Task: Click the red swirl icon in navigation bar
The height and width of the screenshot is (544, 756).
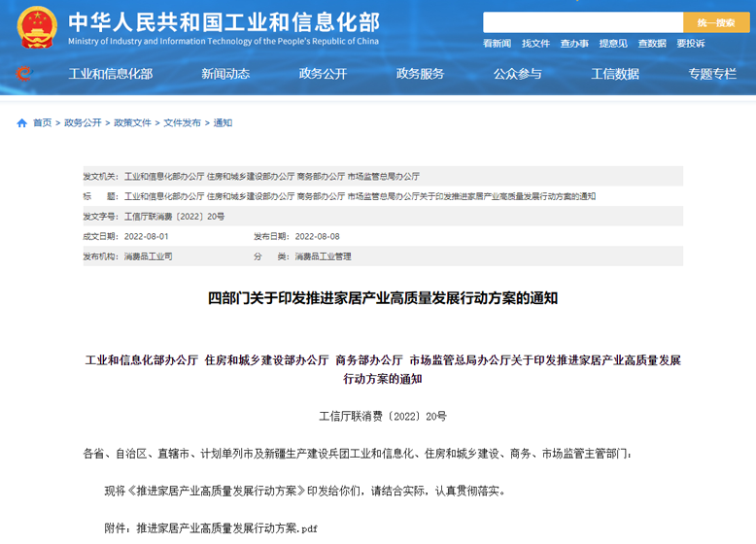Action: [23, 73]
